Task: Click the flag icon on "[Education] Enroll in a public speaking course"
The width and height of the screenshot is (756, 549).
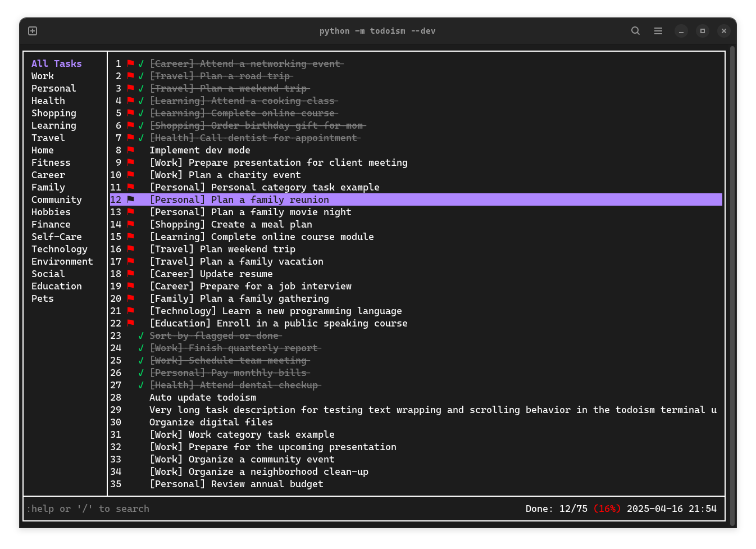Action: point(131,323)
